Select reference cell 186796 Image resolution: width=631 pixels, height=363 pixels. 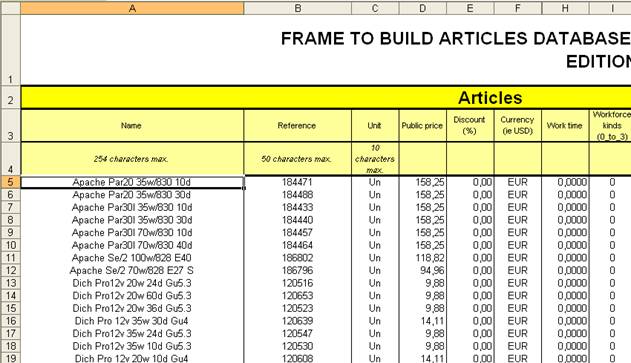[x=298, y=270]
